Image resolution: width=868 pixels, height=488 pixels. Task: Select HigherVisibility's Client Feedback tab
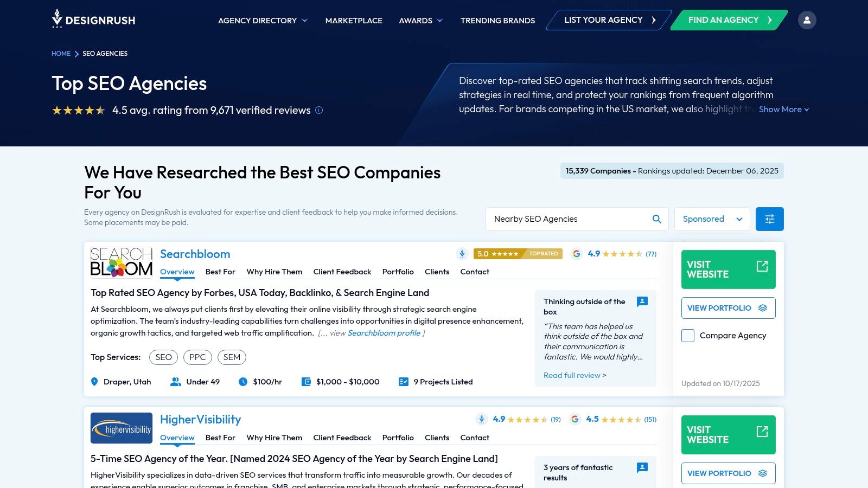tap(342, 438)
